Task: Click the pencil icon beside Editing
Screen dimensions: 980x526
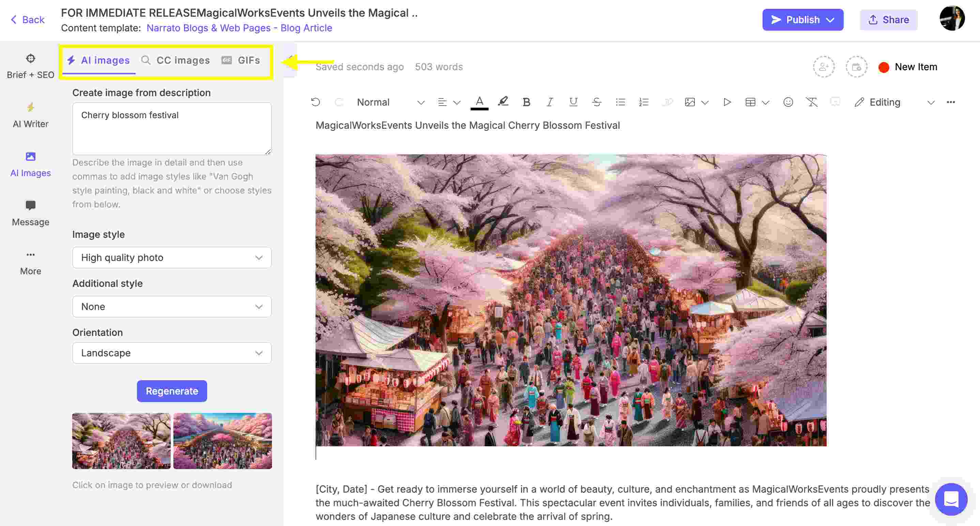Action: pos(859,102)
